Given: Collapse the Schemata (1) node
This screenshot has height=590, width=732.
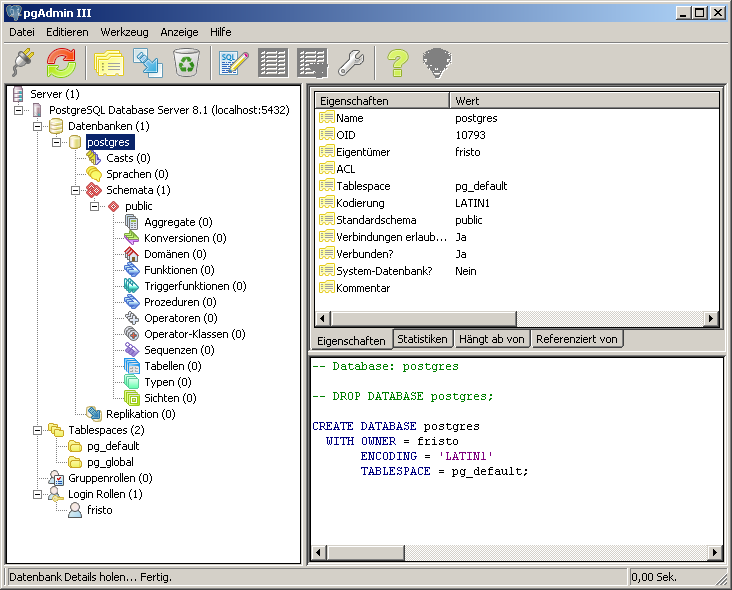Looking at the screenshot, I should (x=75, y=190).
